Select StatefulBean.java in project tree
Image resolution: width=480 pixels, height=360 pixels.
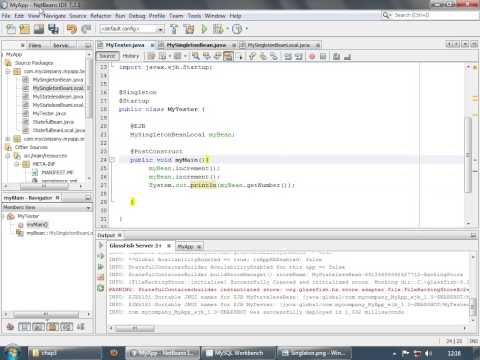pos(53,122)
